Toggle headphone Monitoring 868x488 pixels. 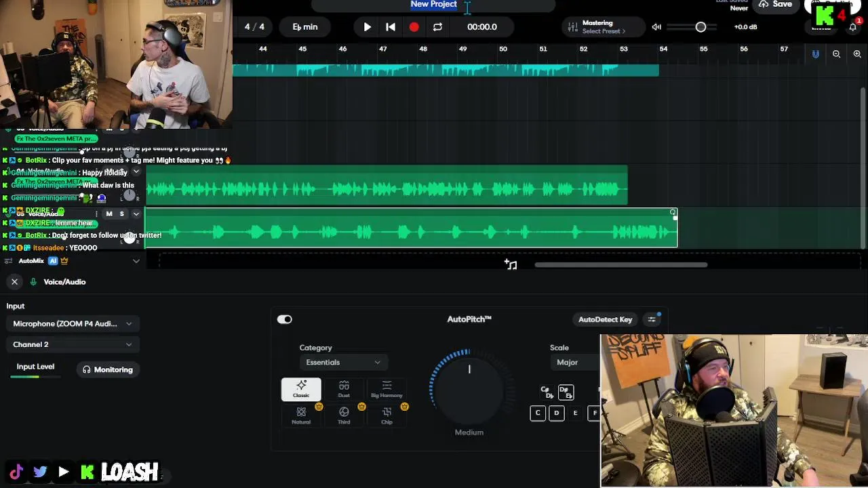(x=108, y=369)
